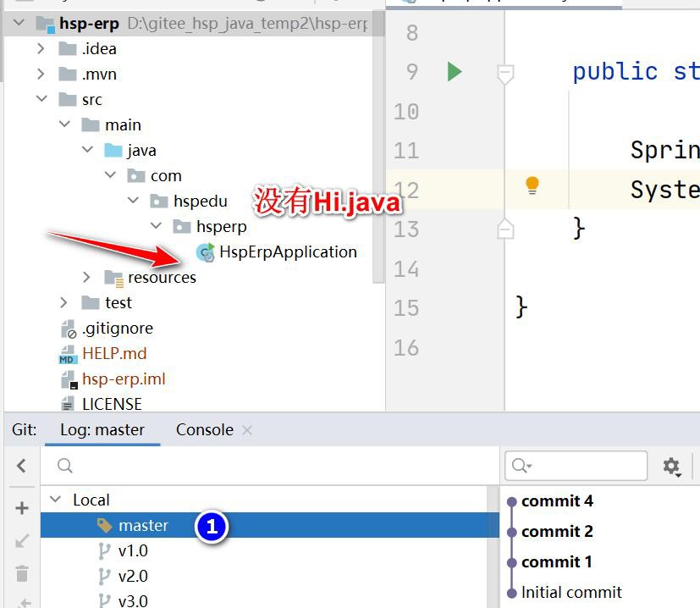
Task: Select the v1.0 branch
Action: tap(133, 550)
